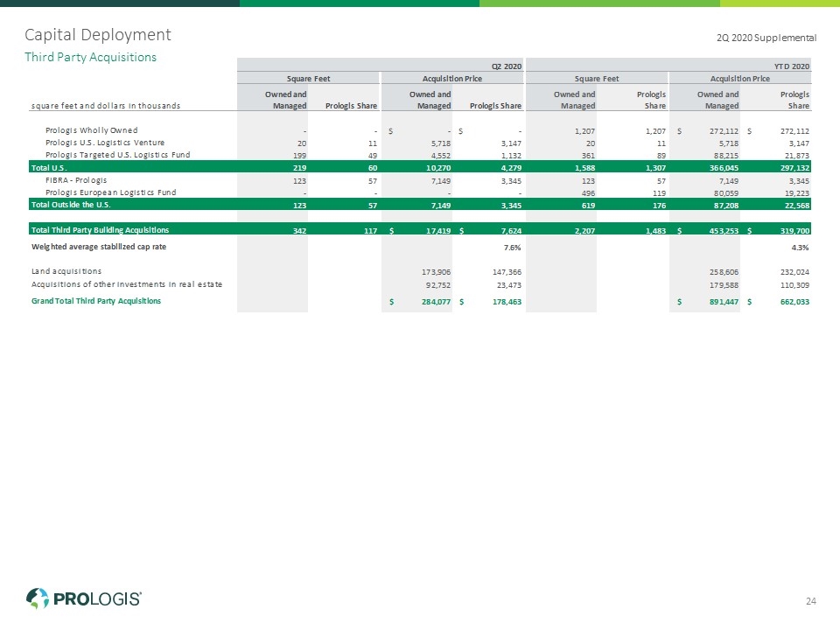The image size is (840, 630).
Task: Select 'Prologis European Logistics Fund' row label
Action: click(111, 192)
